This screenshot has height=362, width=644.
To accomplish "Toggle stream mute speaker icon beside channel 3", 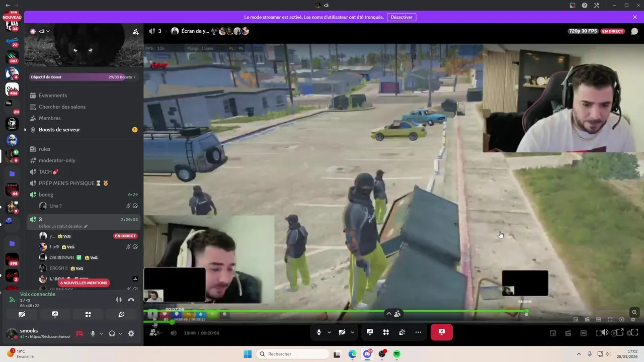I will 152,31.
